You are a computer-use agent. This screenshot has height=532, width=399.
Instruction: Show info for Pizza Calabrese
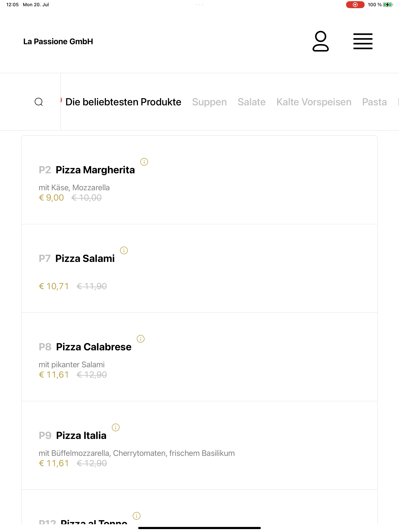point(140,339)
